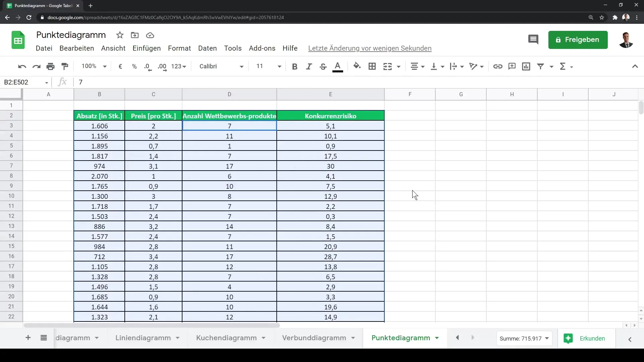Image resolution: width=644 pixels, height=362 pixels.
Task: Collapse the header with the chevron
Action: coord(635,66)
